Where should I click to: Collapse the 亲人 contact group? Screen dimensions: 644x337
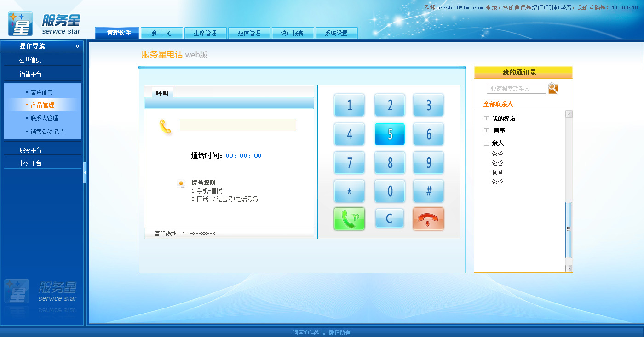[x=486, y=143]
